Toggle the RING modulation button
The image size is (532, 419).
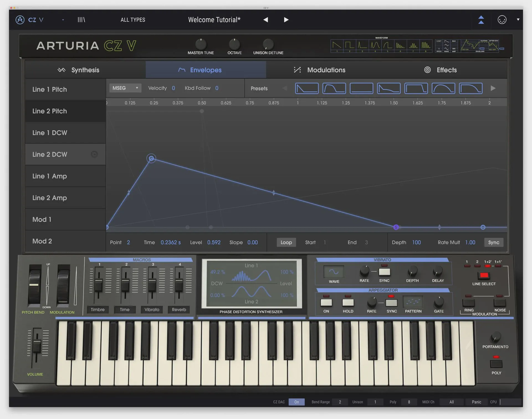pyautogui.click(x=469, y=303)
